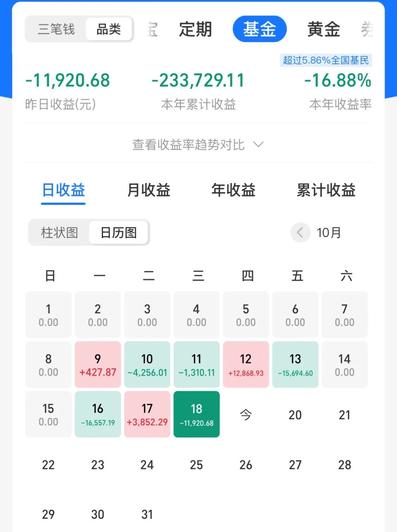The image size is (397, 532).
Task: Select October 16 cell showing -16,557.19
Action: point(98,414)
